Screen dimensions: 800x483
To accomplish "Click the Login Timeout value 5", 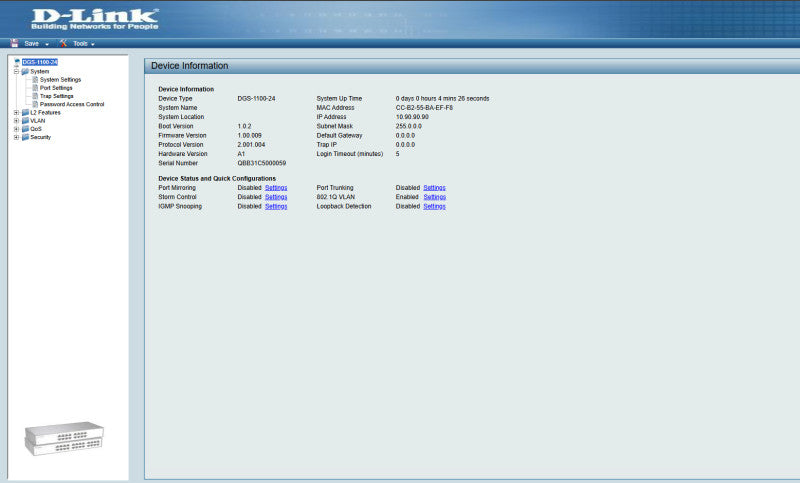I will click(x=397, y=154).
